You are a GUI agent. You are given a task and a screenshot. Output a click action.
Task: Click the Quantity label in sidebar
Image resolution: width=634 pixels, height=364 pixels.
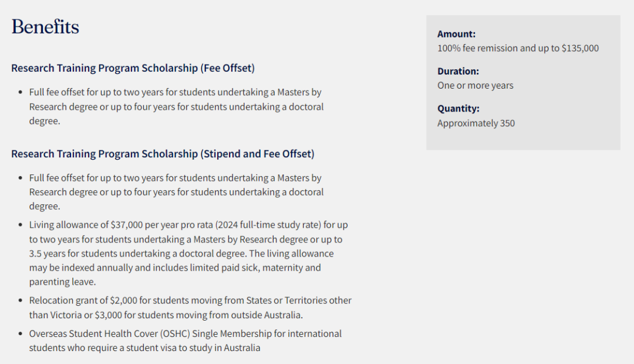tap(458, 109)
